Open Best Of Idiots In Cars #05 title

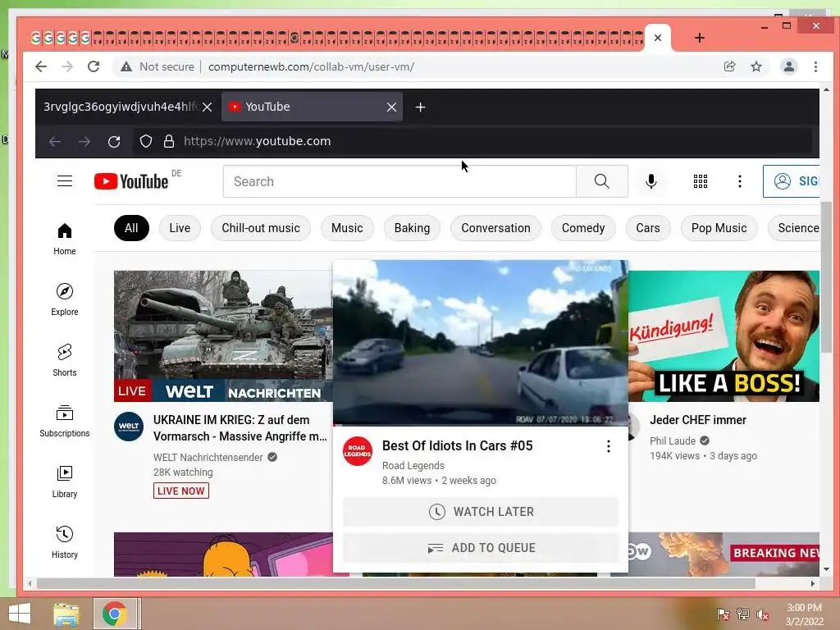click(x=457, y=445)
